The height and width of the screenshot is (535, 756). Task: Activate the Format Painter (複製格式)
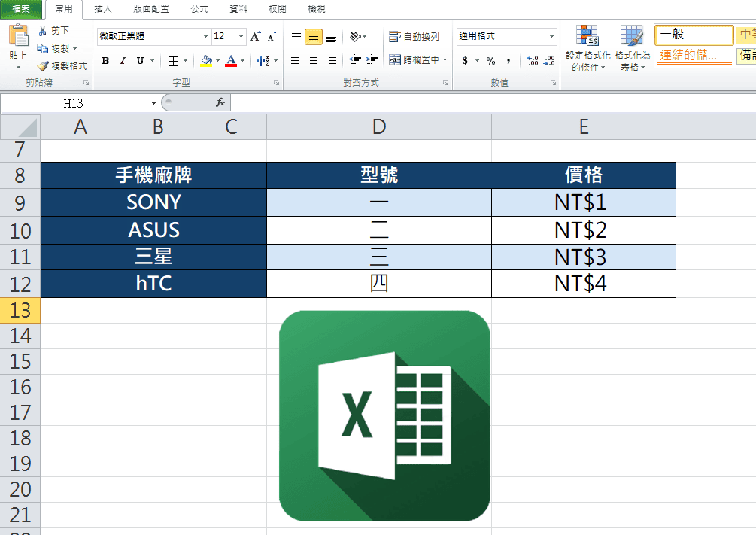pyautogui.click(x=62, y=65)
